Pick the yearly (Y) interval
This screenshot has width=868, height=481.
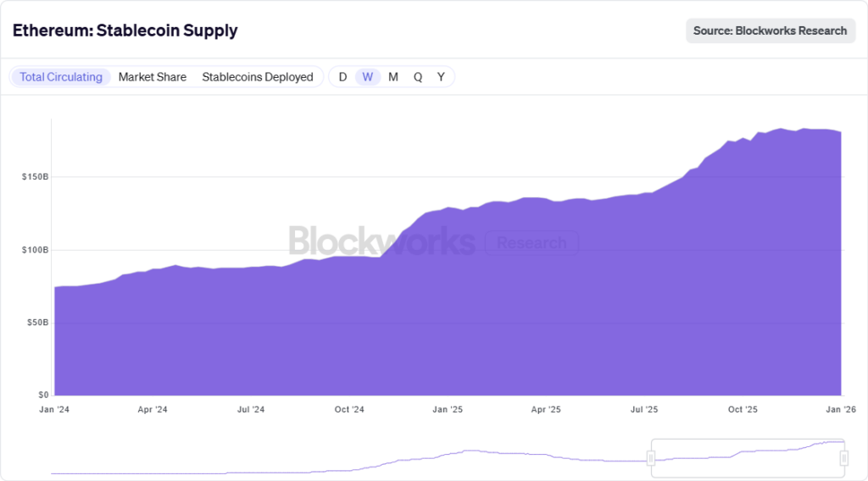(x=441, y=77)
